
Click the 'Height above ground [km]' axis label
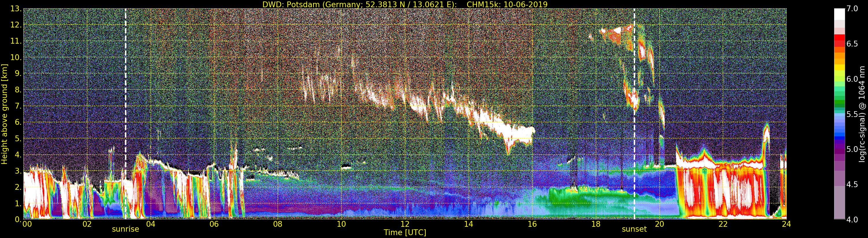4,114
